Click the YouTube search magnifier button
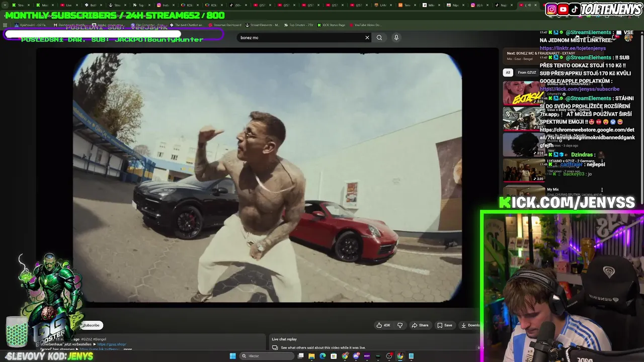The width and height of the screenshot is (644, 362). [x=379, y=37]
